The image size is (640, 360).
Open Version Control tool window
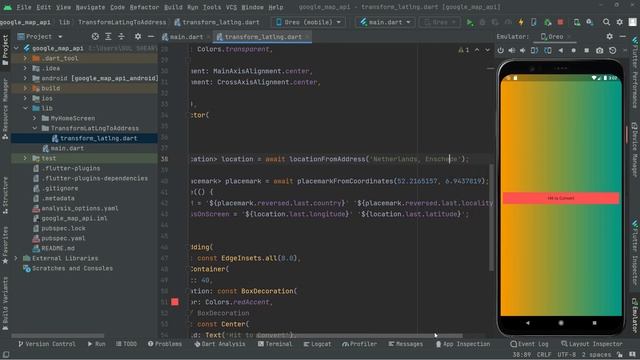[47, 344]
